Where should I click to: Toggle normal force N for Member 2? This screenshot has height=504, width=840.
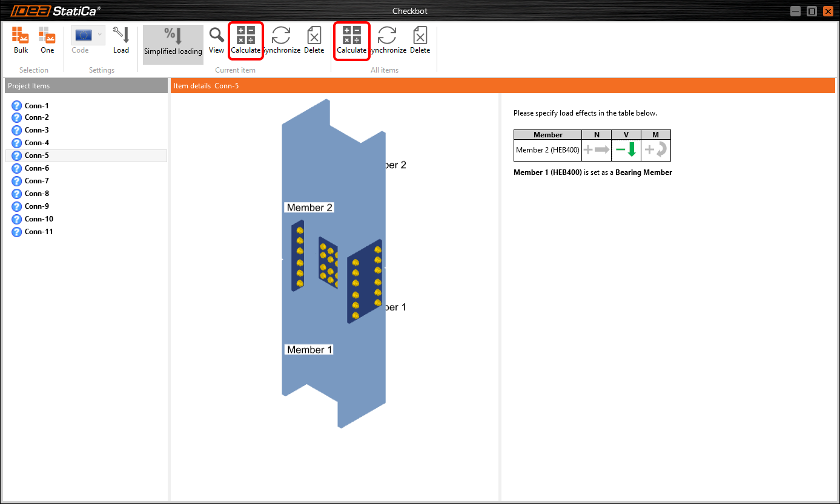597,150
